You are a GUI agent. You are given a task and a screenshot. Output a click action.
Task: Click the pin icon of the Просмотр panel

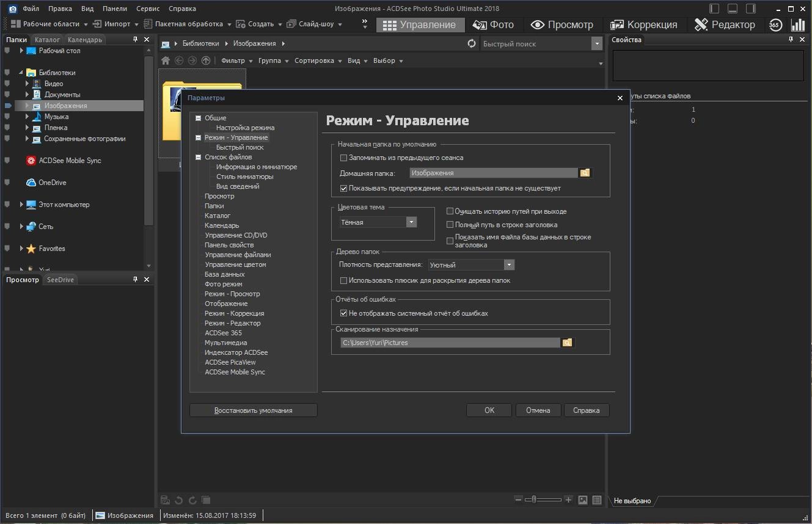[x=136, y=279]
